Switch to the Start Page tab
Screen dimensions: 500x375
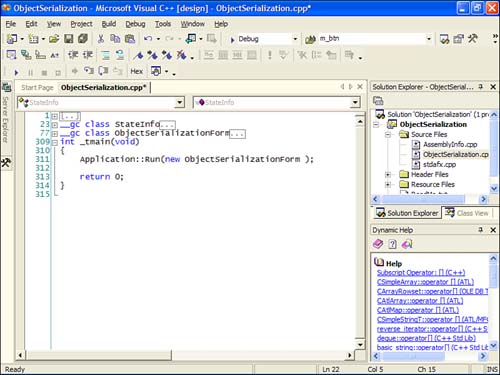pos(37,88)
